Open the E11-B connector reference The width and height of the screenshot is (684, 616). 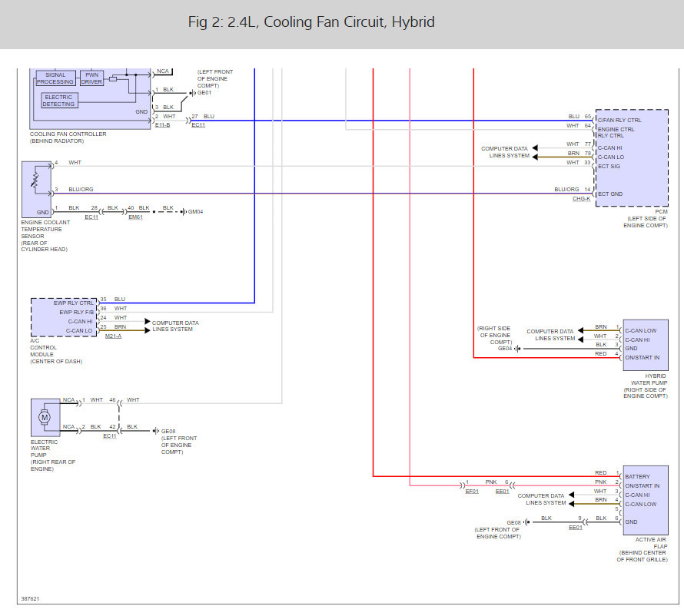pyautogui.click(x=163, y=125)
